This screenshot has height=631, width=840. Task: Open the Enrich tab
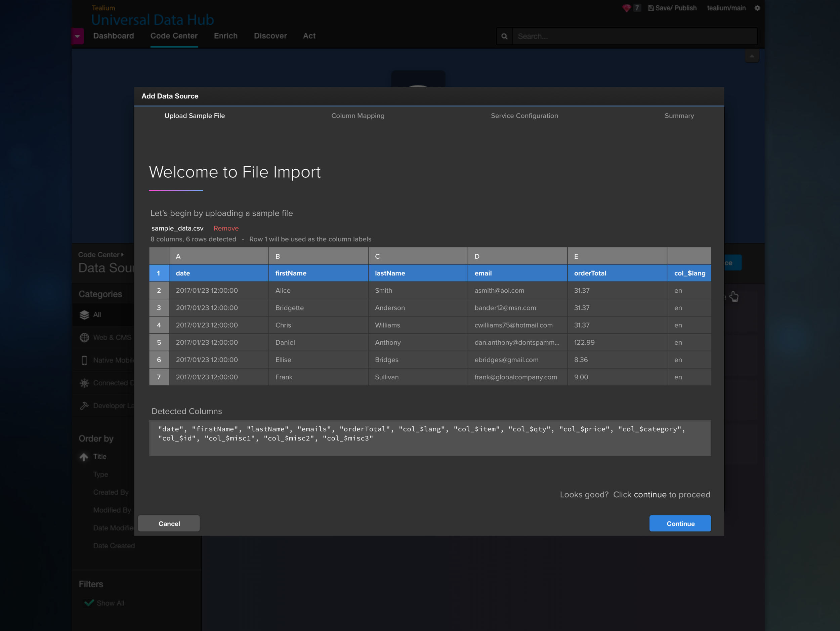click(x=225, y=36)
